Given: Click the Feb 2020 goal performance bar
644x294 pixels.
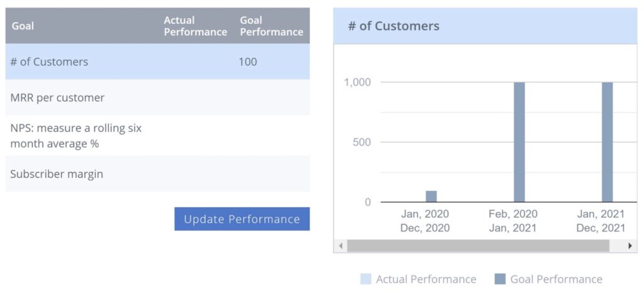Looking at the screenshot, I should [519, 142].
